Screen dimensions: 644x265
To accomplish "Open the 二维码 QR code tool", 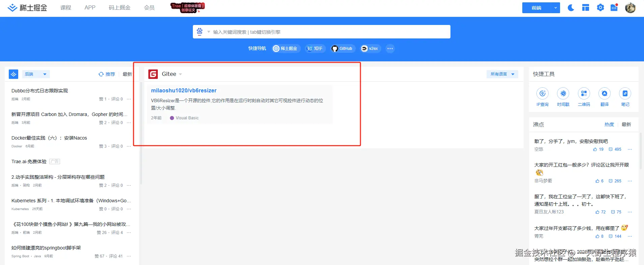I will point(584,94).
